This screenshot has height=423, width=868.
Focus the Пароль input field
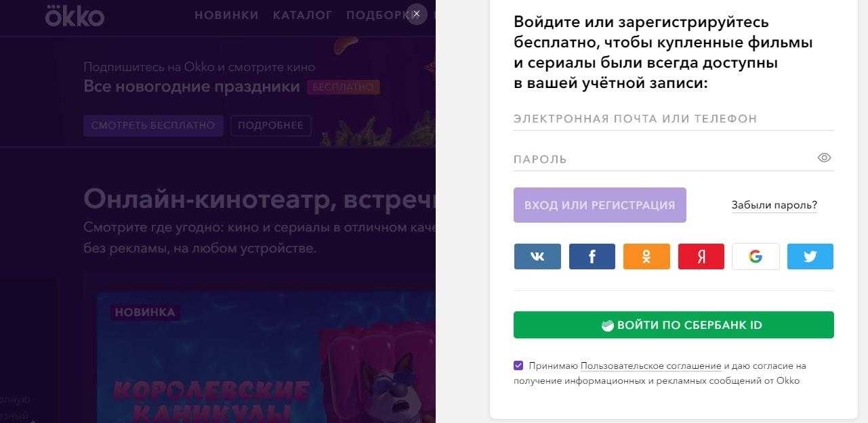(664, 159)
